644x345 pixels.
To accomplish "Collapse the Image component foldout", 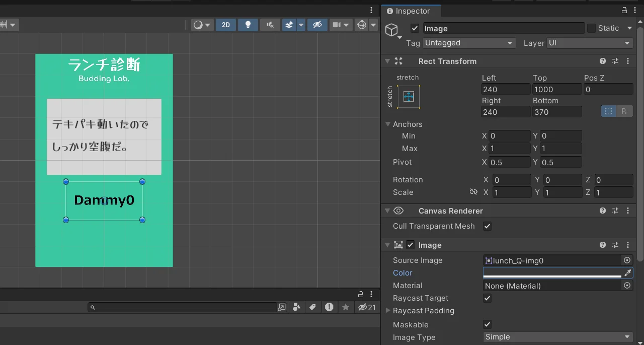I will (387, 245).
